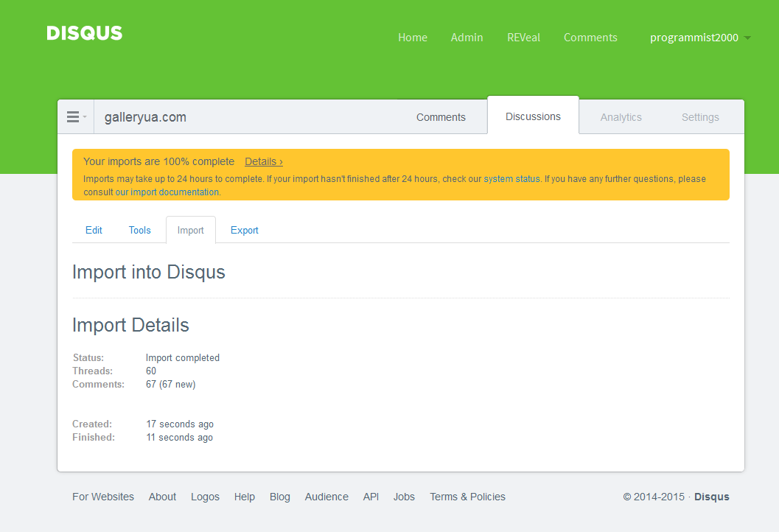Follow the system status link
This screenshot has width=779, height=532.
511,179
